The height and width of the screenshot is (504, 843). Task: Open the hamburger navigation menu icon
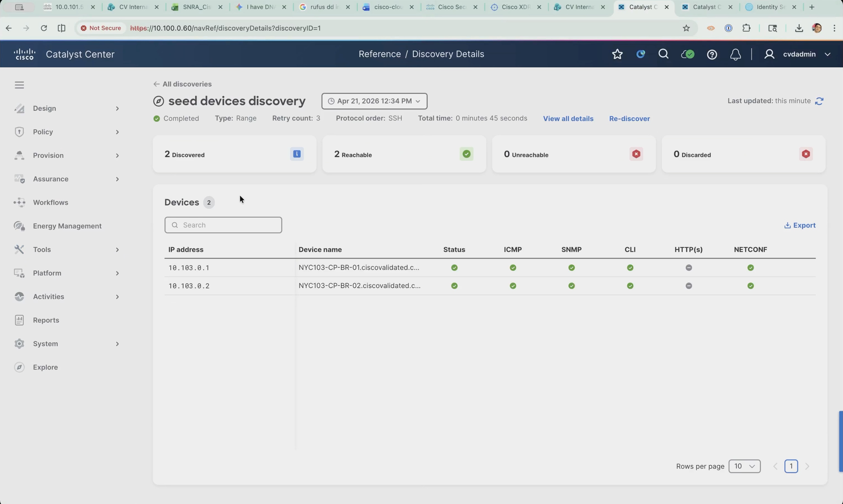19,85
